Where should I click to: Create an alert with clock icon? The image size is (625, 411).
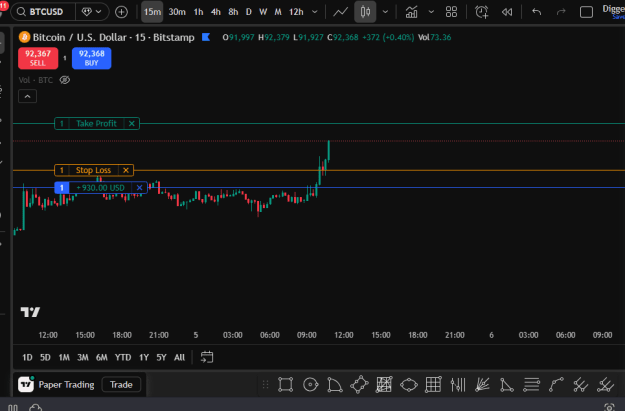coord(482,12)
